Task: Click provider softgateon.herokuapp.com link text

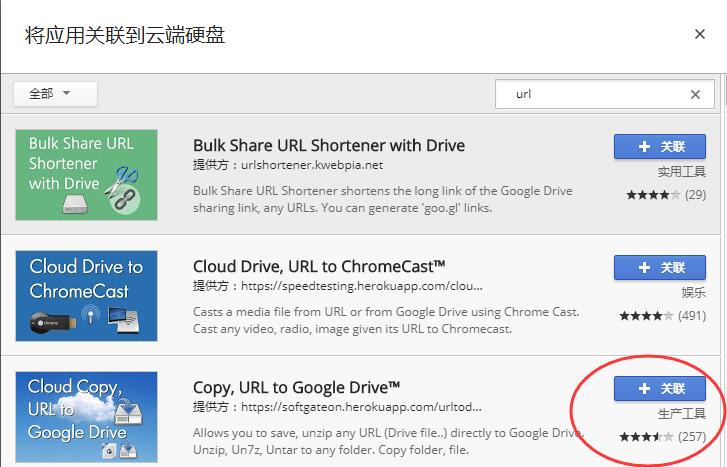Action: 361,407
